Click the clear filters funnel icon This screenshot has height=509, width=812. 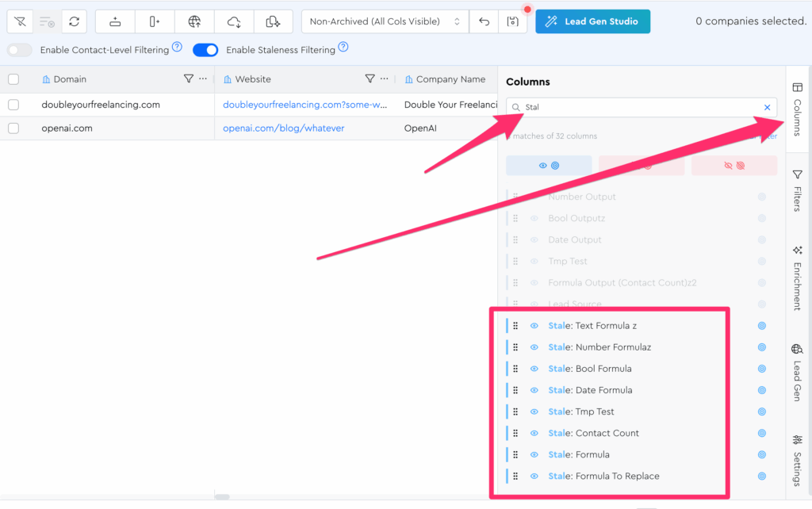(19, 21)
